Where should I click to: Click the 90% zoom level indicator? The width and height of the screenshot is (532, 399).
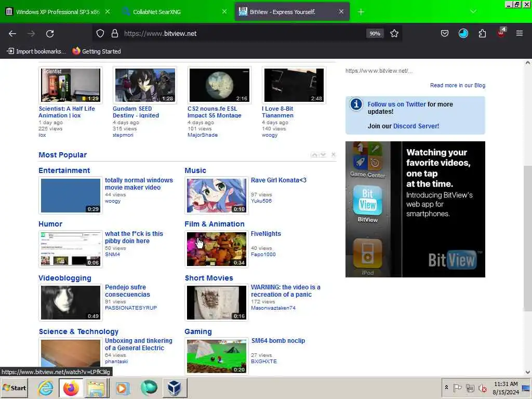(375, 34)
